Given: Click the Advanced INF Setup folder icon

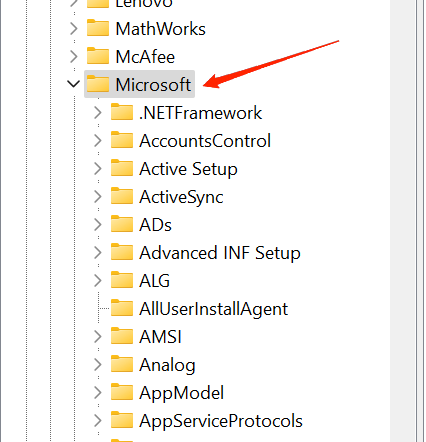Looking at the screenshot, I should point(122,252).
